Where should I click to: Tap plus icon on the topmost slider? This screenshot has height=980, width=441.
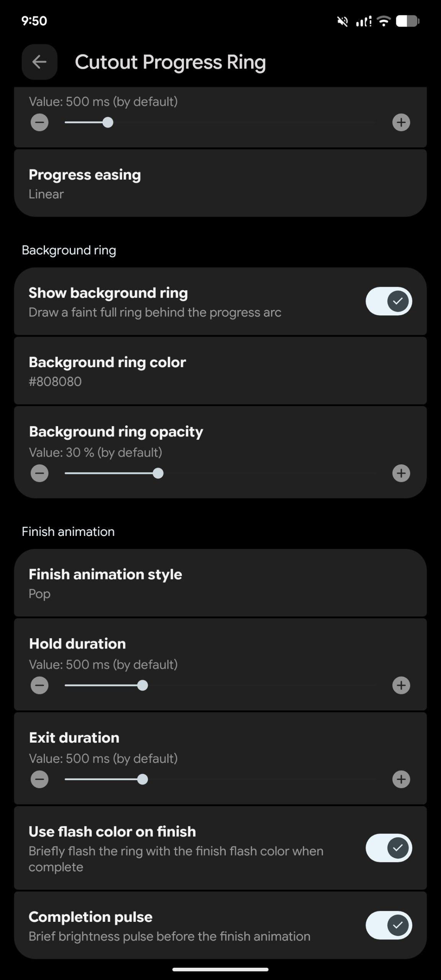pos(401,122)
